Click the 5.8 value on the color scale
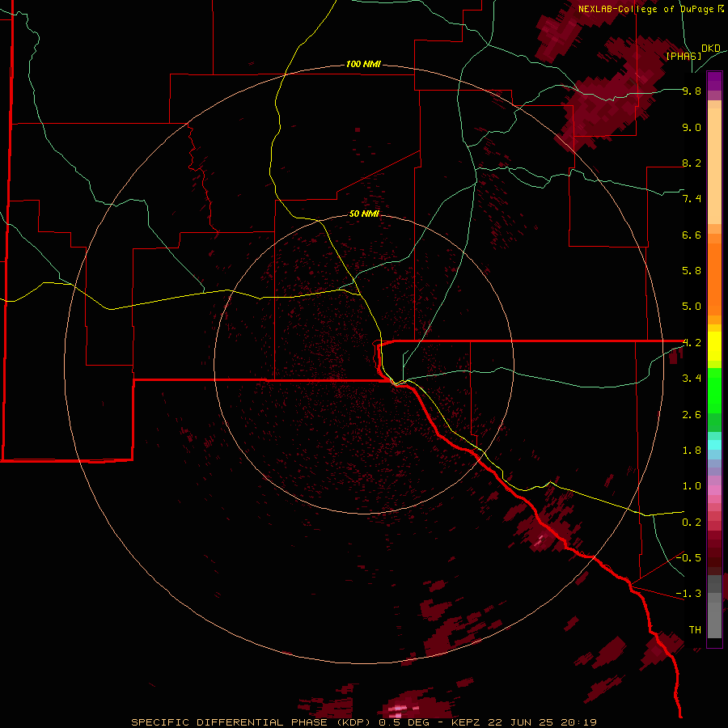This screenshot has height=728, width=728. tap(692, 271)
